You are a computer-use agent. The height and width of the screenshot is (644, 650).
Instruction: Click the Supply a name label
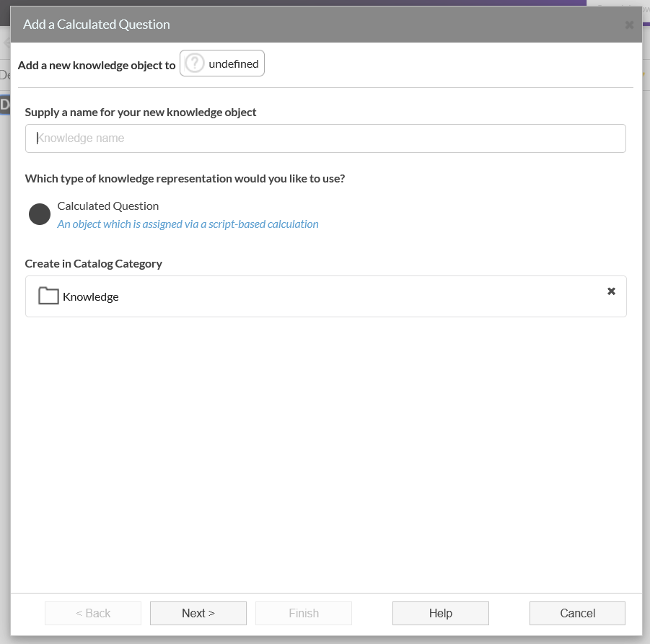[141, 112]
